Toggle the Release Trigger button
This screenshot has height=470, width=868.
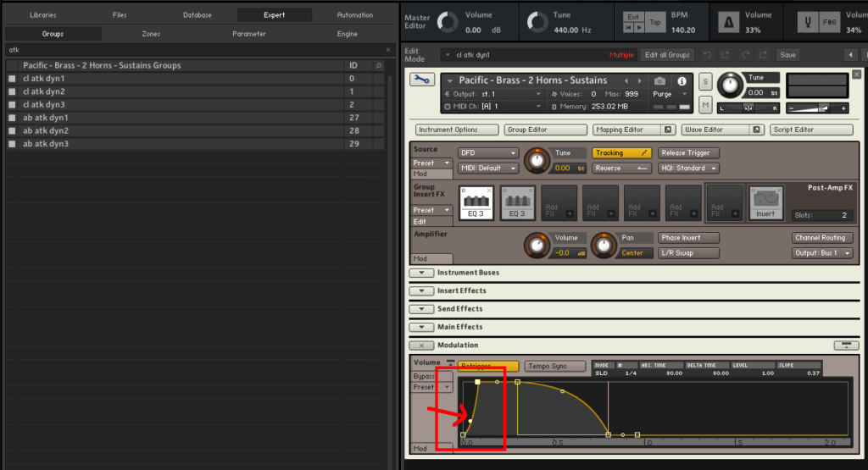click(x=688, y=152)
